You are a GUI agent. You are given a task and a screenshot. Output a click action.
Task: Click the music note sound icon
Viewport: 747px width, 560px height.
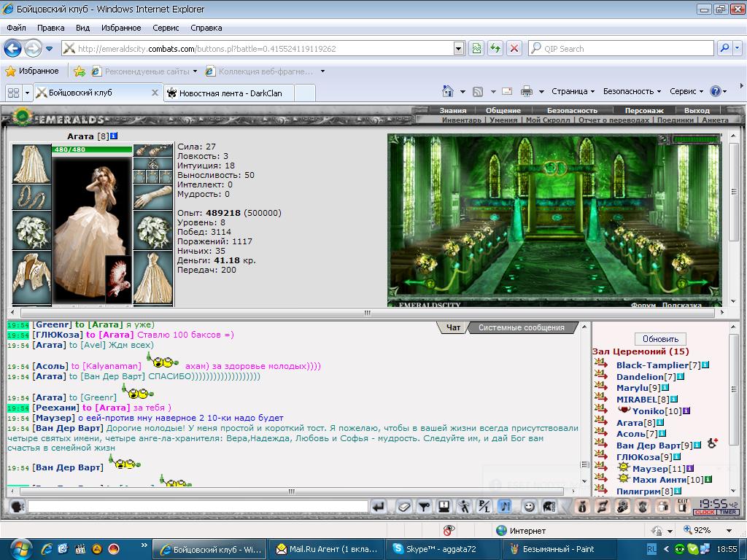point(505,506)
